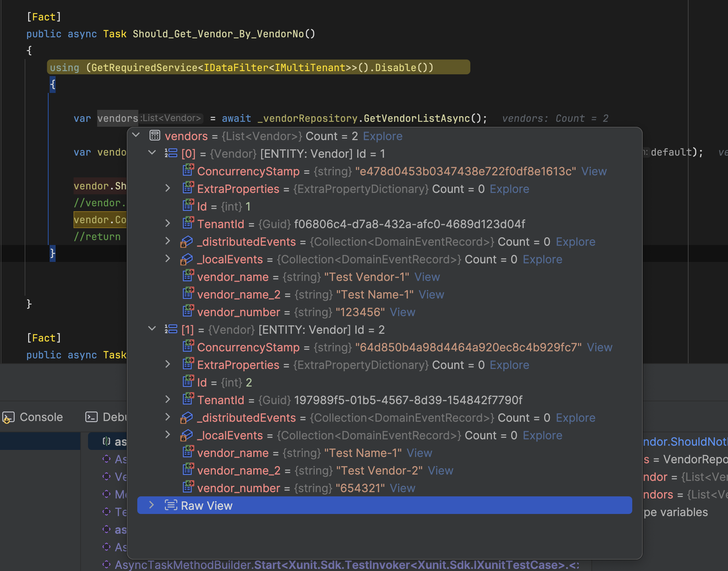Click the vendors list calculator icon
The width and height of the screenshot is (728, 571).
pos(155,136)
